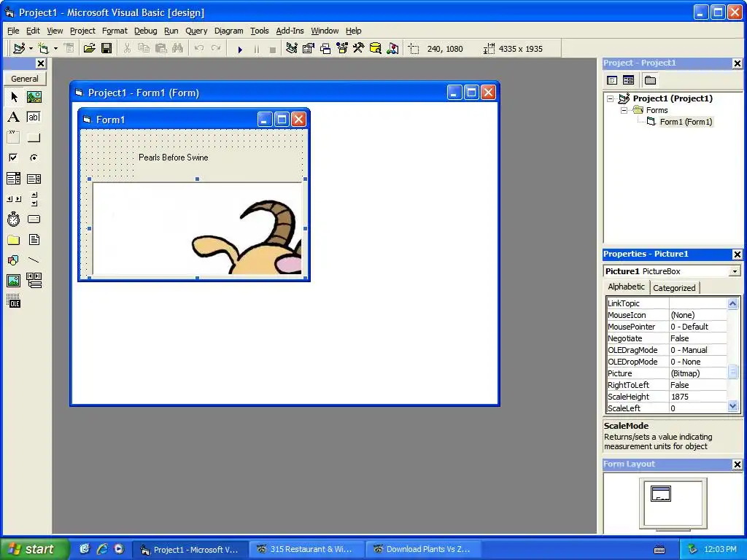Screen dimensions: 747x560
Task: Click the Find binoculars icon
Action: coord(178,49)
